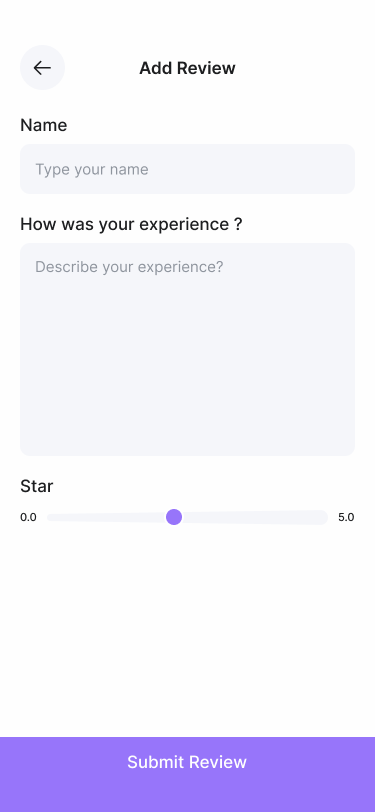This screenshot has width=375, height=812.
Task: Click the empty bottom half of the experience box
Action: (x=188, y=404)
